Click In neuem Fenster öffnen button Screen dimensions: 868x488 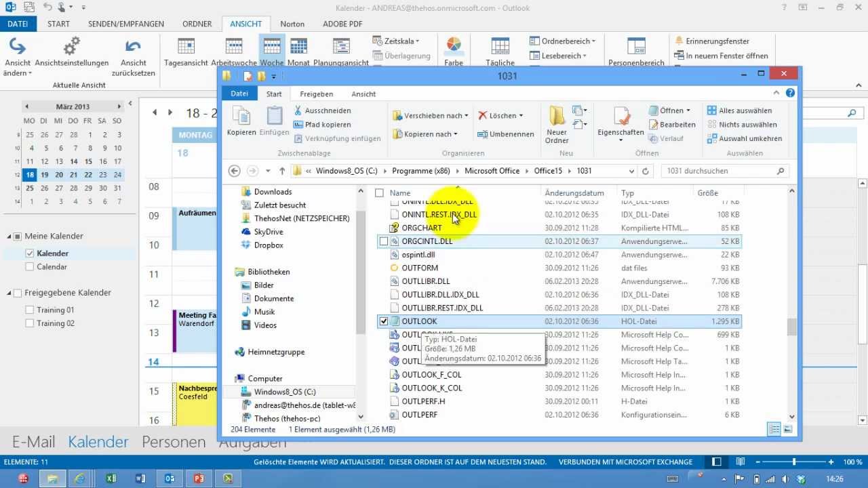(x=722, y=56)
